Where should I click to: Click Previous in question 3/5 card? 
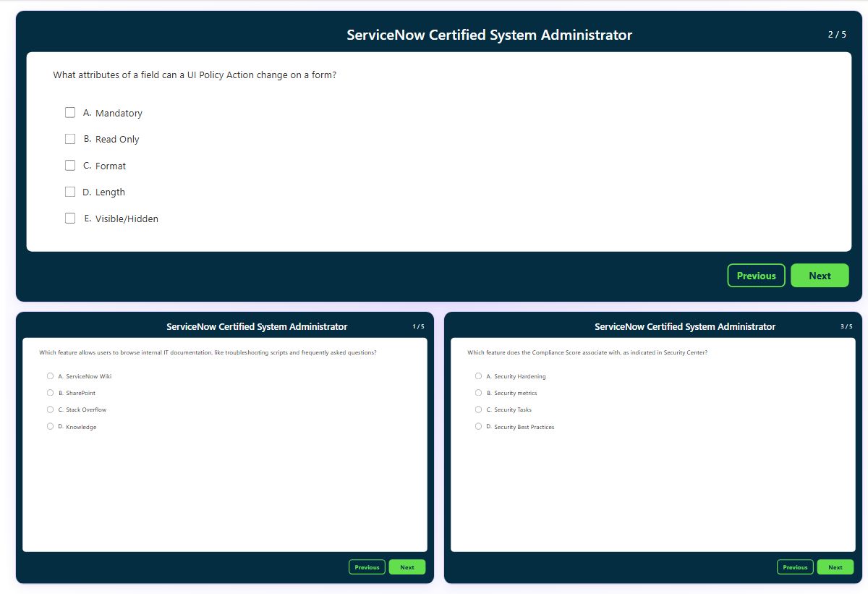click(795, 567)
